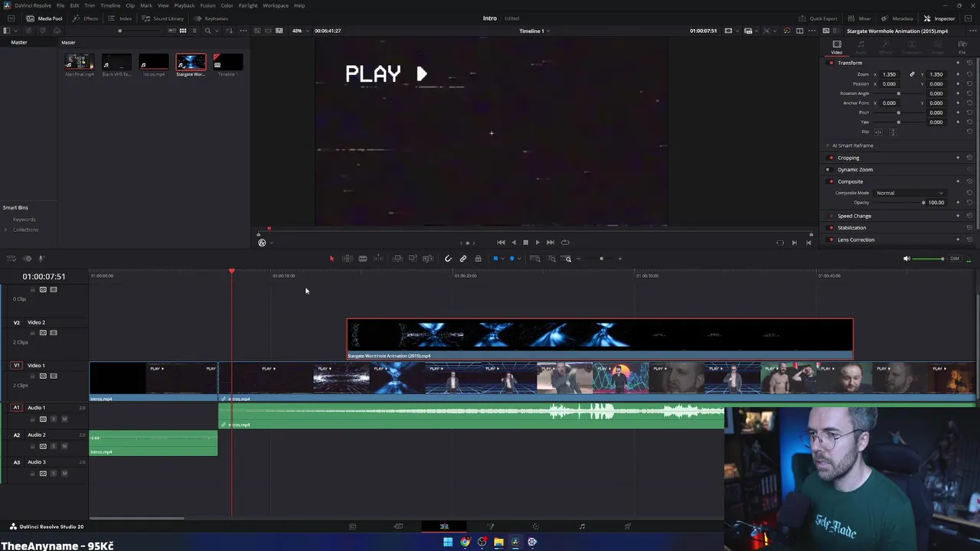The image size is (980, 551).
Task: Open the Index panel
Action: pyautogui.click(x=121, y=18)
